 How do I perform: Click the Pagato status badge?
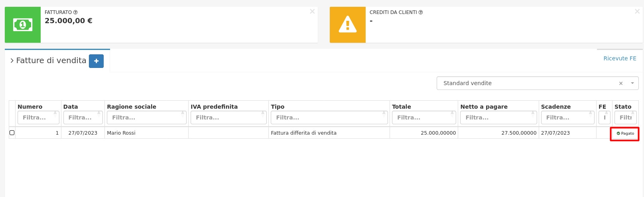[x=625, y=133]
